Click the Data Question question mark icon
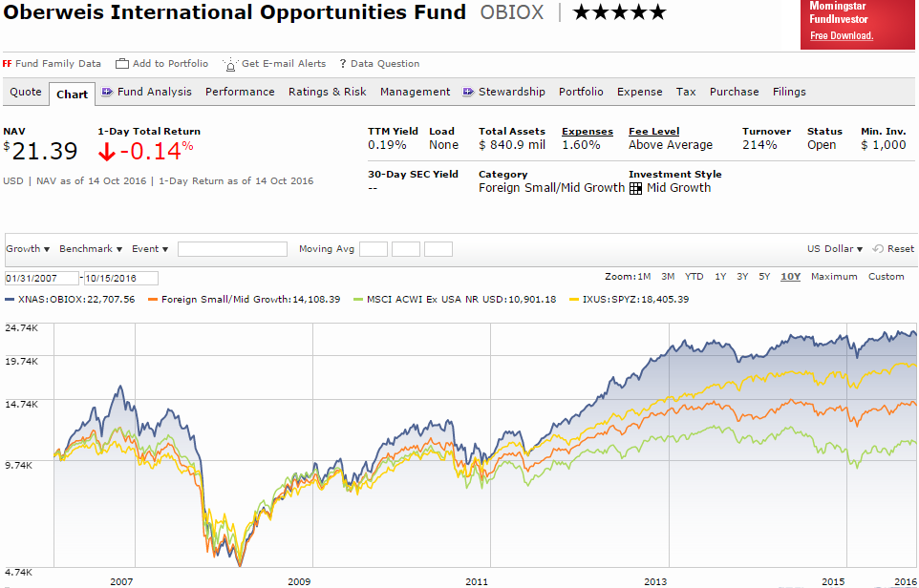Screen dimensions: 919x588 click(x=343, y=64)
